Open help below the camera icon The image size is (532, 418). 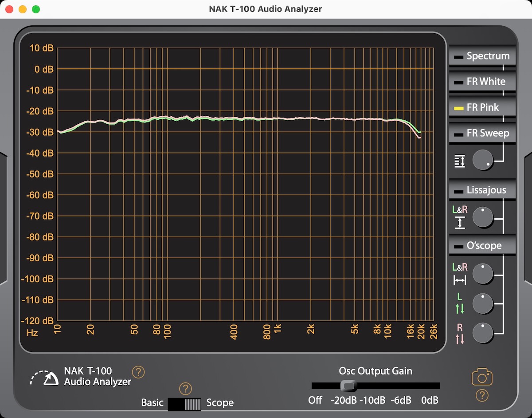pyautogui.click(x=482, y=395)
